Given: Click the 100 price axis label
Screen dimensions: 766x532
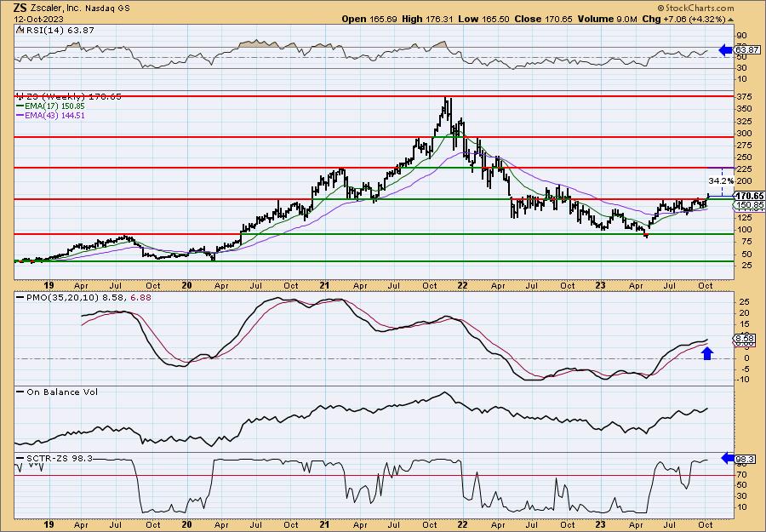Looking at the screenshot, I should (745, 230).
